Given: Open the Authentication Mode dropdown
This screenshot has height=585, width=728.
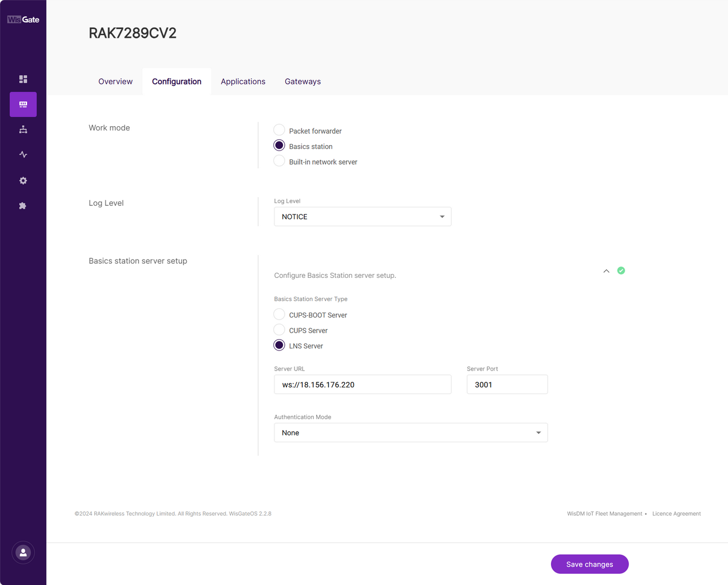Looking at the screenshot, I should (411, 433).
